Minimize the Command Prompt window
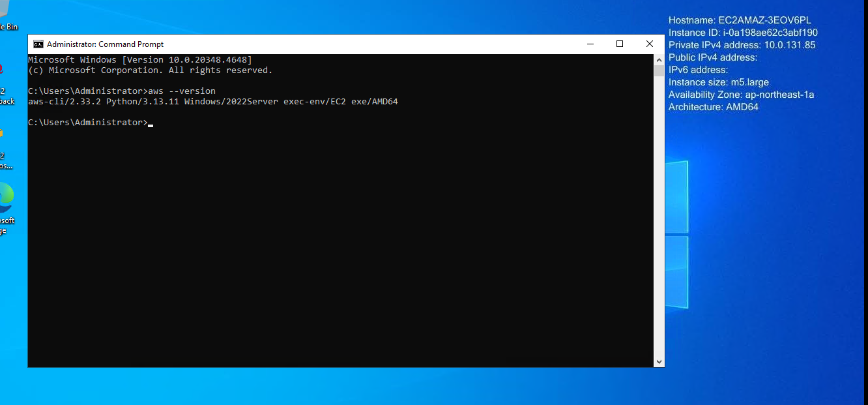Screen dimensions: 868x405 pos(590,44)
